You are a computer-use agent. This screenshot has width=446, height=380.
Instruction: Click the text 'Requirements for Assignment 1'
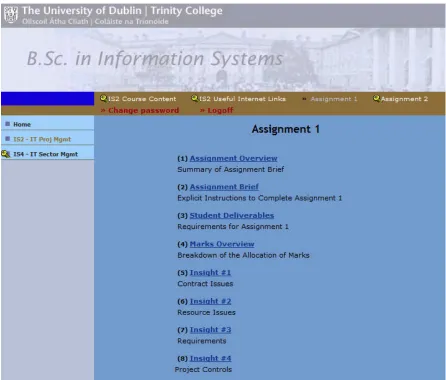[233, 227]
